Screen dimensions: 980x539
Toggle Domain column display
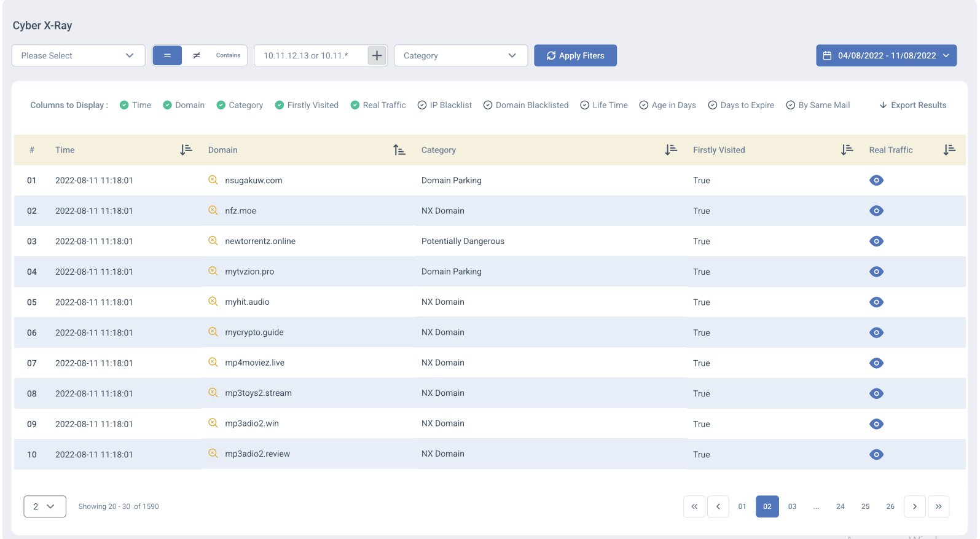pyautogui.click(x=184, y=105)
